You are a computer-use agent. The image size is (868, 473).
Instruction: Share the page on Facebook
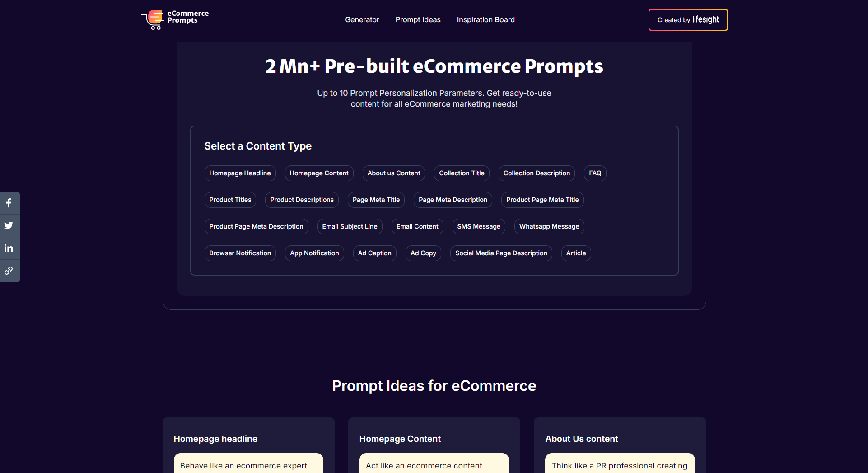[9, 203]
